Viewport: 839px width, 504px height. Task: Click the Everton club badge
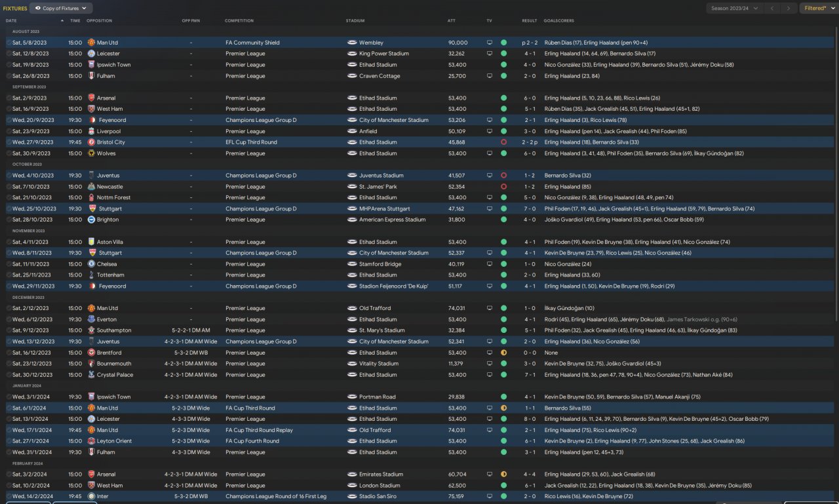pyautogui.click(x=90, y=319)
